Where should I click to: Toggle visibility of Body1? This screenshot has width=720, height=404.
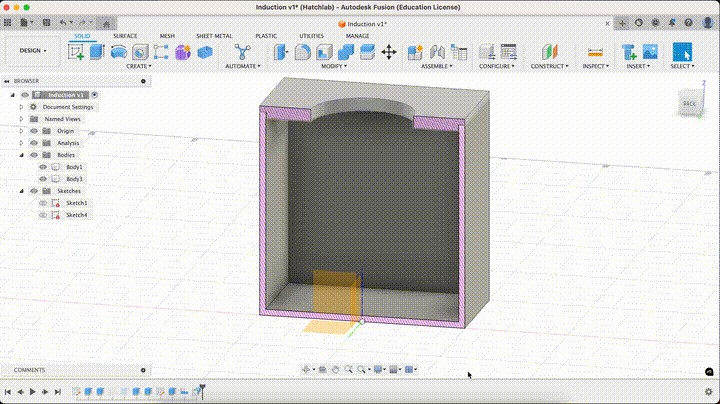coord(43,167)
